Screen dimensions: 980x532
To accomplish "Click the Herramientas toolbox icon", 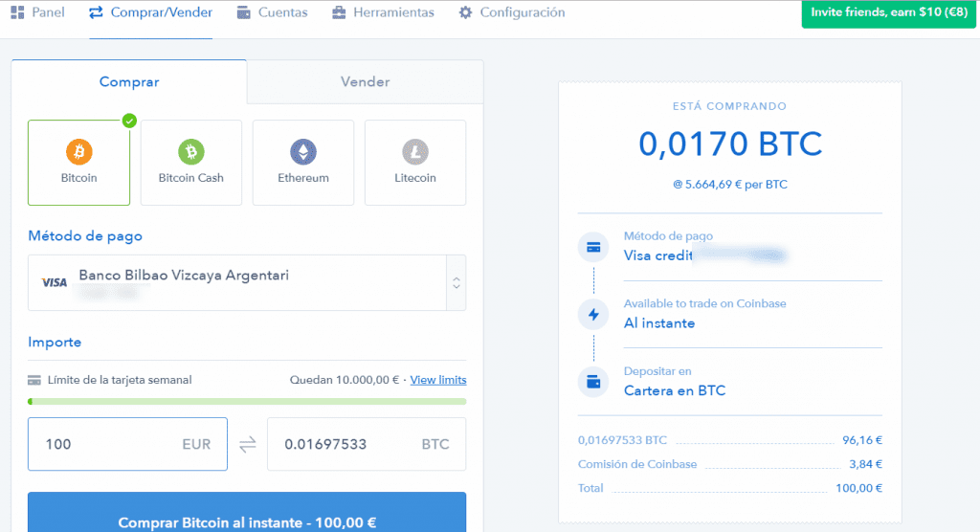I will click(x=339, y=12).
